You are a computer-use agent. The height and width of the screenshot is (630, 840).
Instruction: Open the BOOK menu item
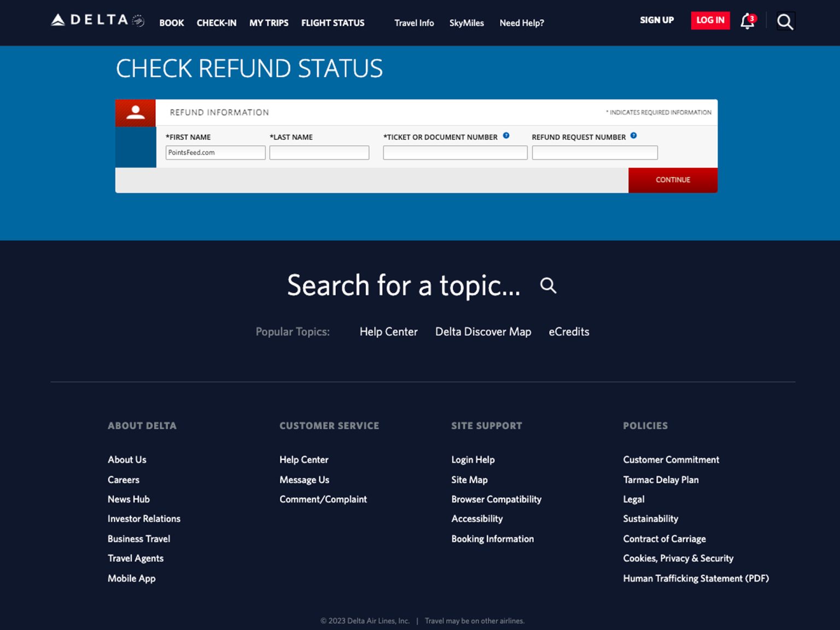point(171,23)
